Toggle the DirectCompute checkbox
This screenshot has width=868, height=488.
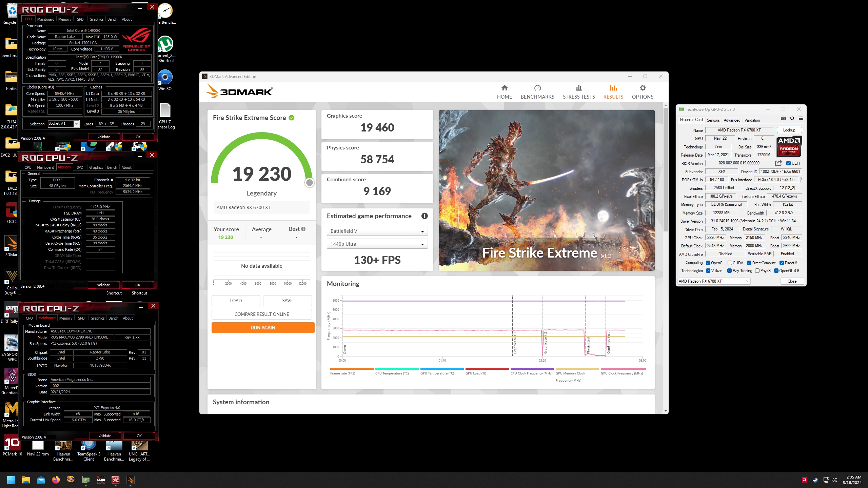(x=749, y=263)
